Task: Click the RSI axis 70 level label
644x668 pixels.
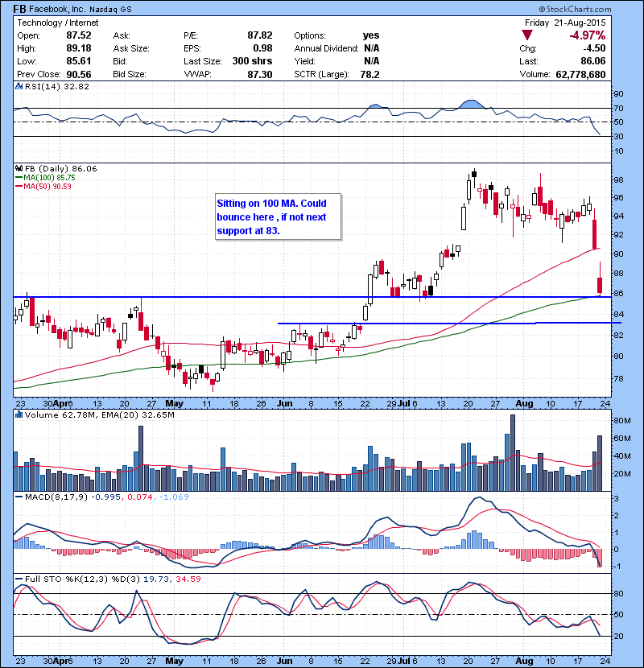Action: click(618, 108)
